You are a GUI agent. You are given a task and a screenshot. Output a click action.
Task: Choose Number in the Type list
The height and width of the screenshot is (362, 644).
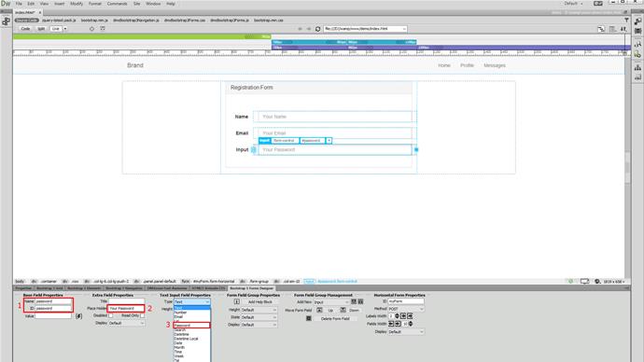coord(192,313)
